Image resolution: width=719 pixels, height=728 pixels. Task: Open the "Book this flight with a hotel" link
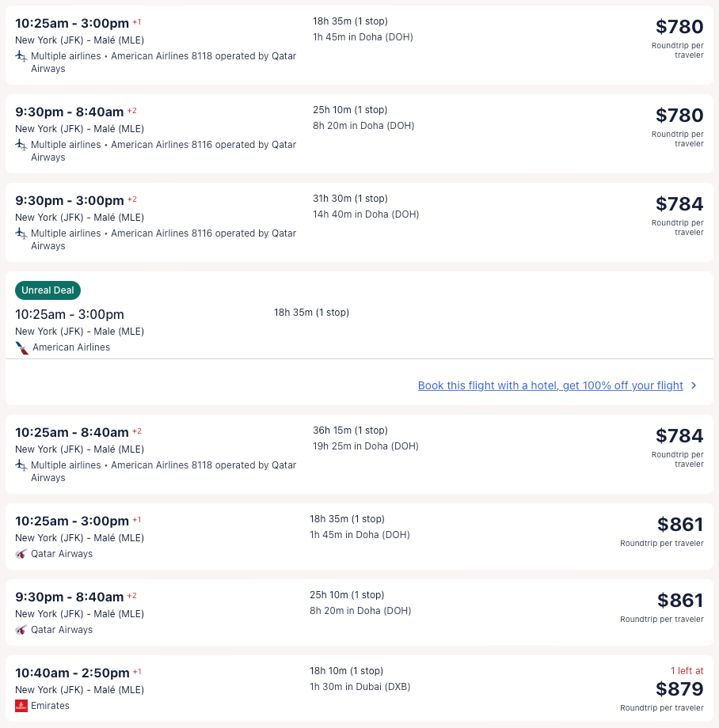(x=550, y=385)
